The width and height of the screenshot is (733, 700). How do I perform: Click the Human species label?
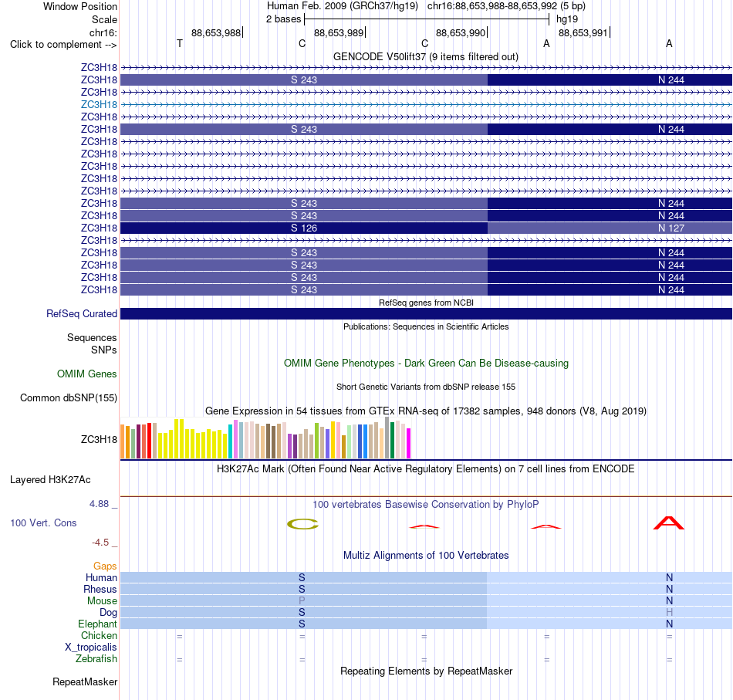[101, 578]
